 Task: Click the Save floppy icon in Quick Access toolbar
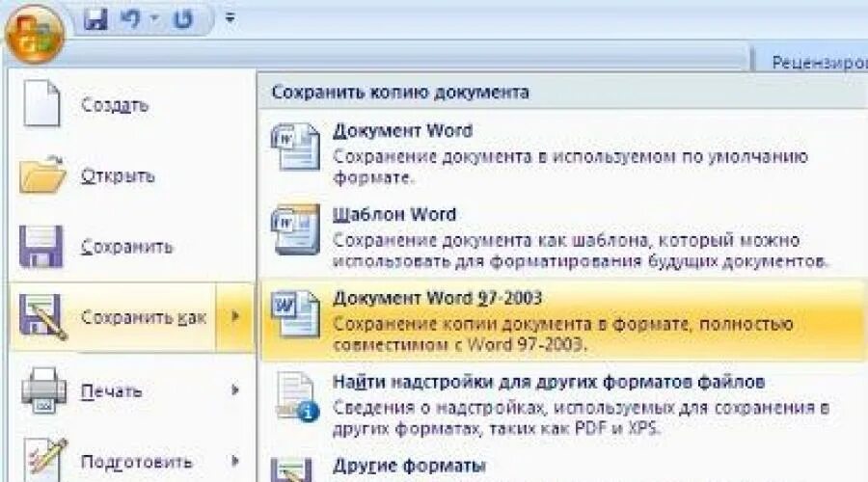tap(95, 19)
